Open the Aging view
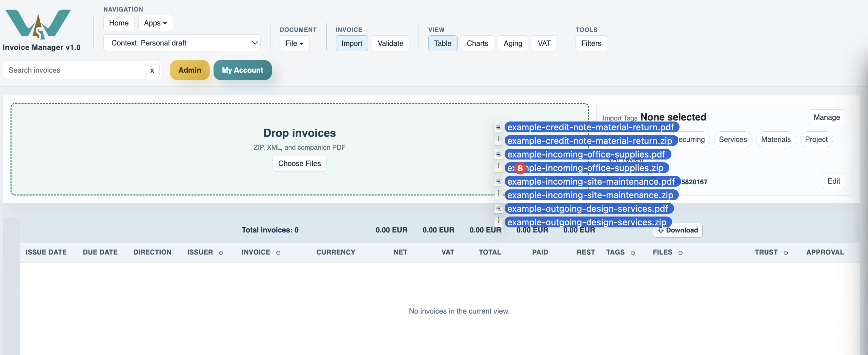868x355 pixels. point(513,43)
